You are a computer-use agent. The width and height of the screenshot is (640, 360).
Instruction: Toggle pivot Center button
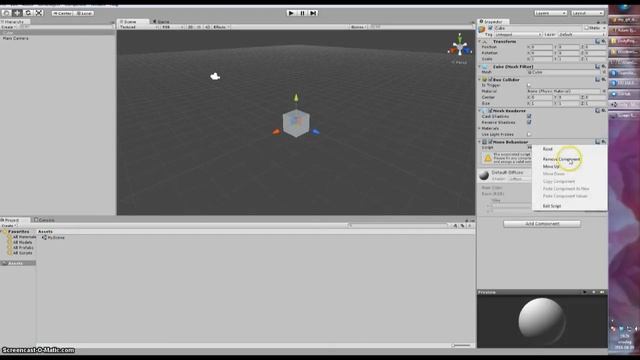coord(62,13)
